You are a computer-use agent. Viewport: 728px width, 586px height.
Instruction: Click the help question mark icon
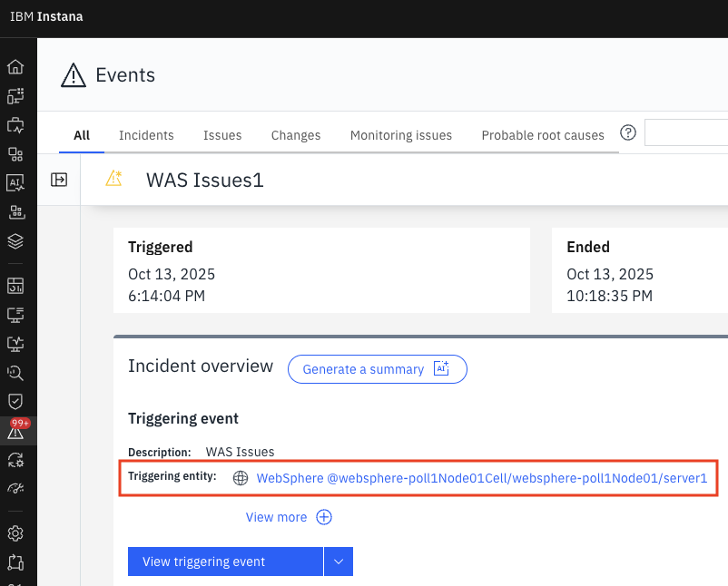pyautogui.click(x=627, y=133)
